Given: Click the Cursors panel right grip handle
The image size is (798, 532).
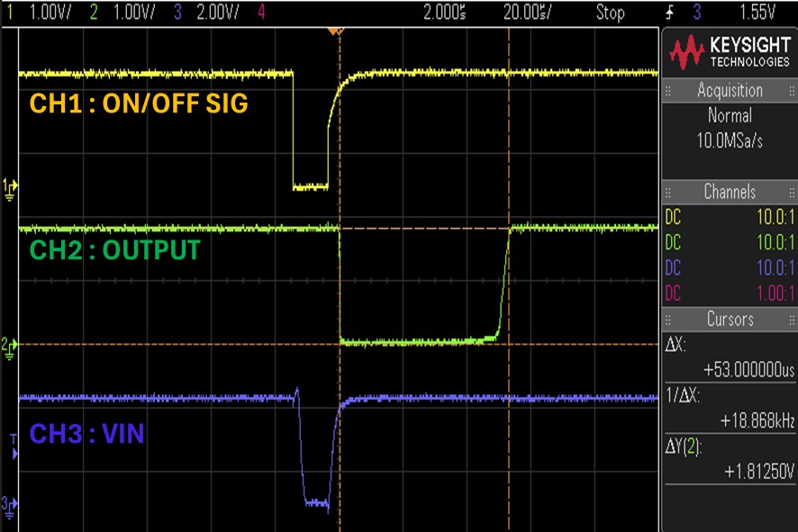Looking at the screenshot, I should click(792, 320).
